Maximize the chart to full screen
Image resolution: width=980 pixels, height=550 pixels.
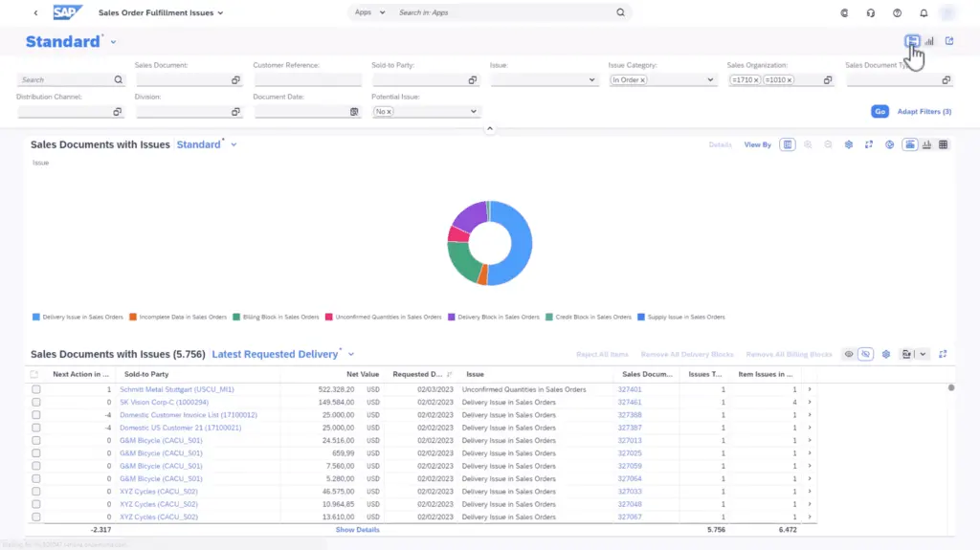point(869,145)
